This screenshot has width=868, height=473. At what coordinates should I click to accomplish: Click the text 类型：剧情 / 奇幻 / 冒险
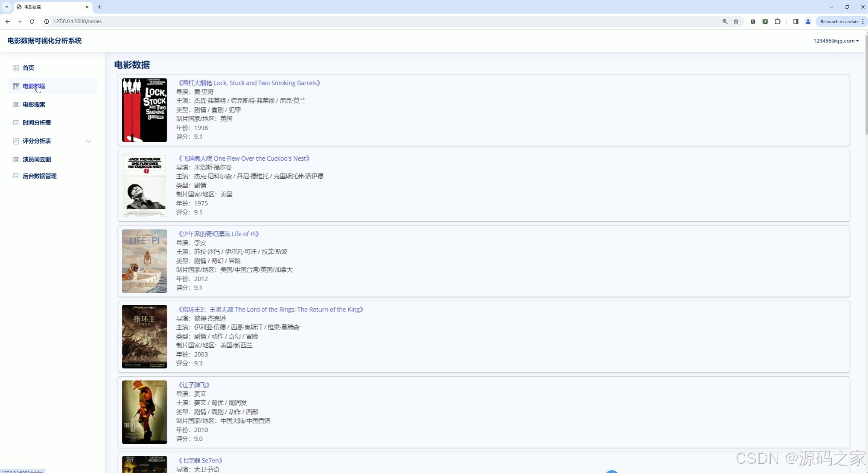click(208, 261)
